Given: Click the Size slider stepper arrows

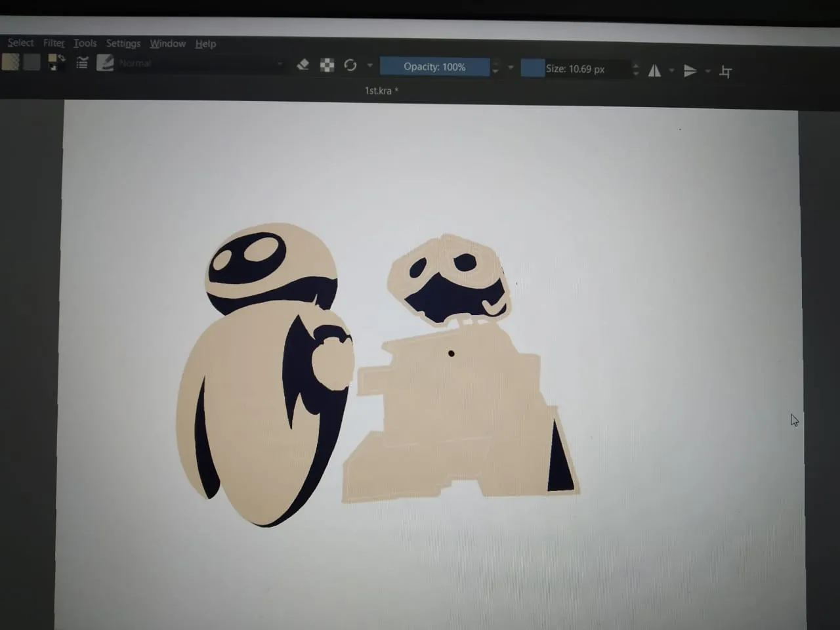Looking at the screenshot, I should point(635,69).
